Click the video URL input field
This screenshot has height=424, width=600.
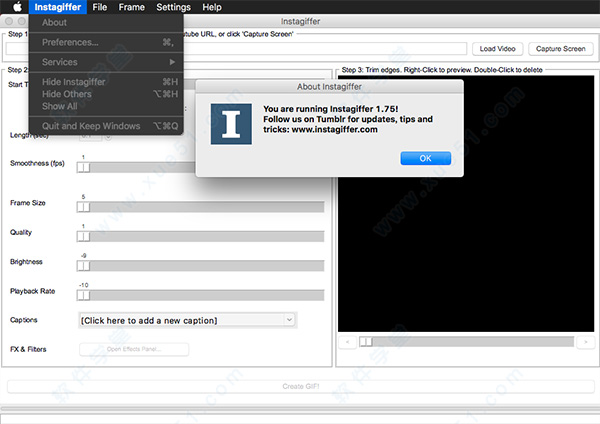(236, 49)
